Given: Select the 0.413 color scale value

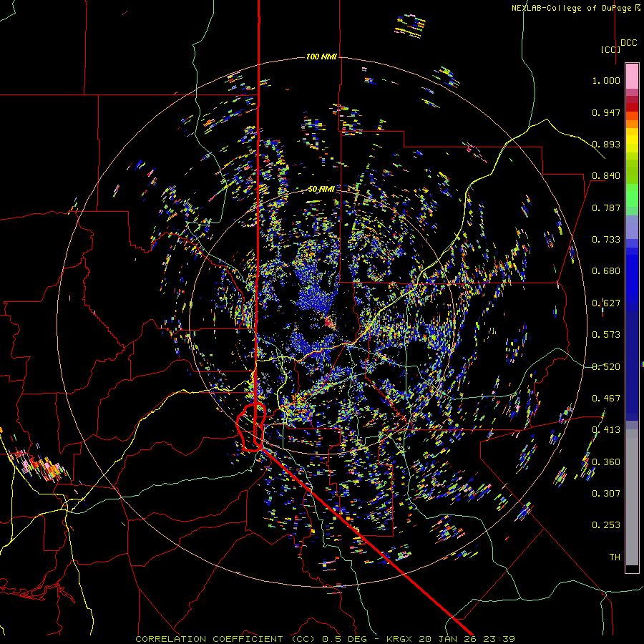Looking at the screenshot, I should click(606, 430).
